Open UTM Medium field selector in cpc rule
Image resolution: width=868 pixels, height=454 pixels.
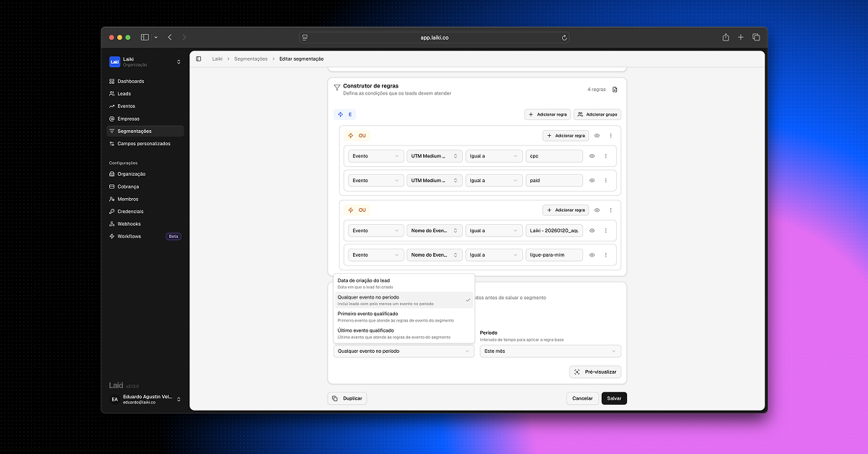coord(435,156)
